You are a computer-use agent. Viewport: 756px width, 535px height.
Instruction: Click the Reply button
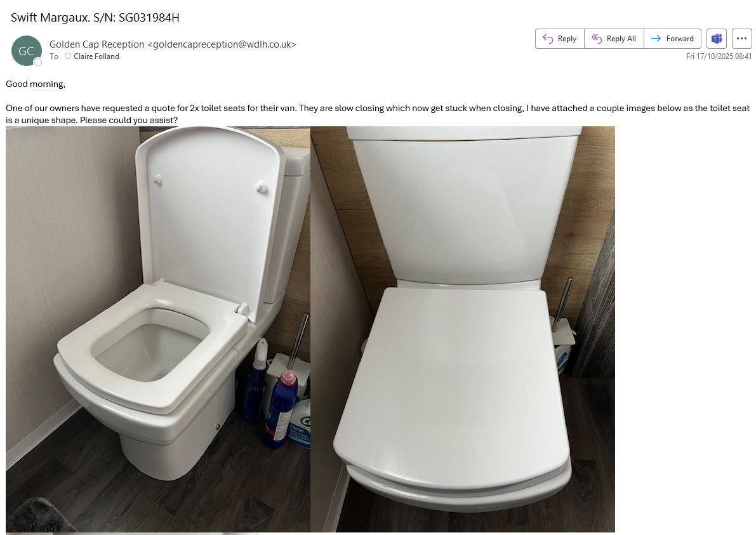click(560, 39)
